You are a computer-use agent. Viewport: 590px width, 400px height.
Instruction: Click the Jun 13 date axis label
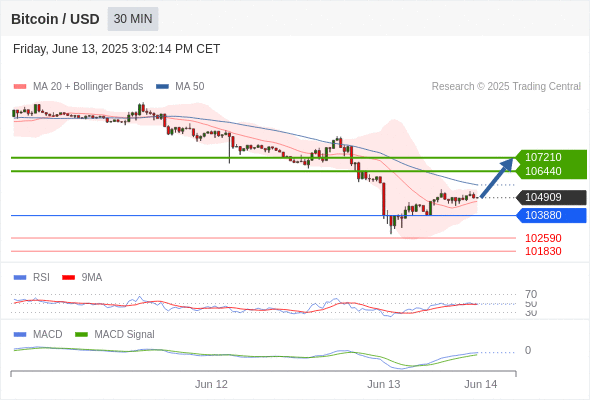pos(384,384)
